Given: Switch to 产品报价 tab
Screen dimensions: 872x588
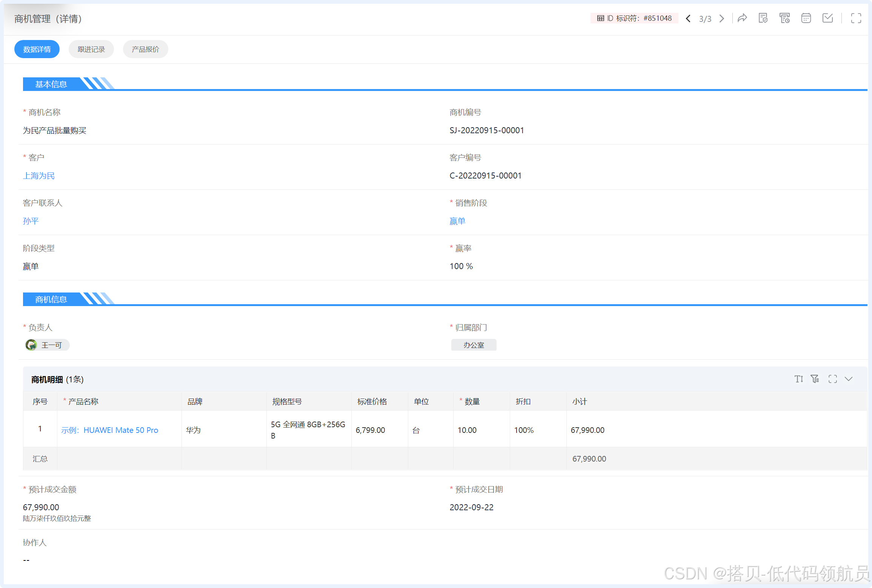Looking at the screenshot, I should (x=145, y=49).
